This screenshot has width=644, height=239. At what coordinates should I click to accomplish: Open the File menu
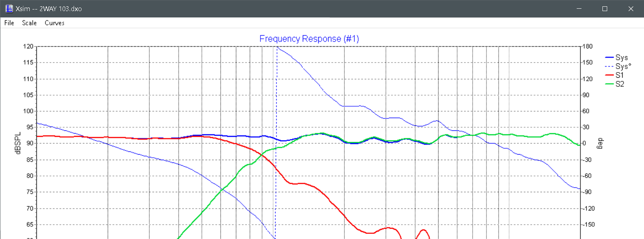pos(9,23)
